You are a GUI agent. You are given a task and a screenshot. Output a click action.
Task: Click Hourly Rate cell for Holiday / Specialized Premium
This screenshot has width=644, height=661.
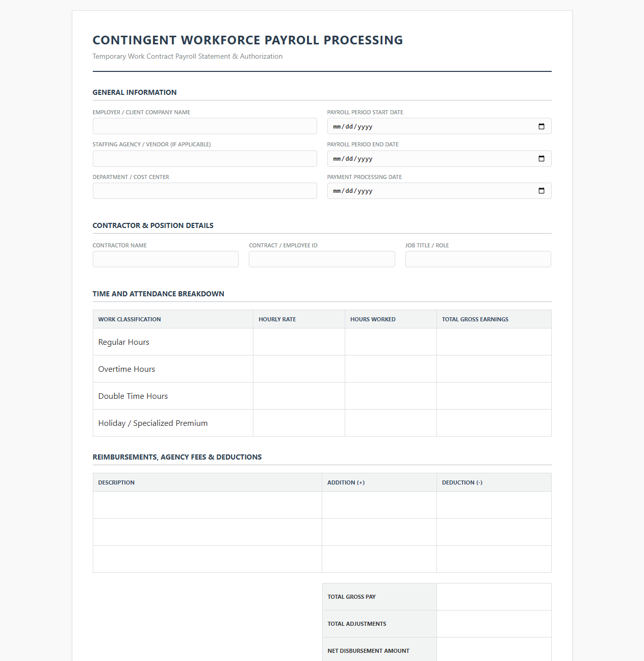(299, 423)
